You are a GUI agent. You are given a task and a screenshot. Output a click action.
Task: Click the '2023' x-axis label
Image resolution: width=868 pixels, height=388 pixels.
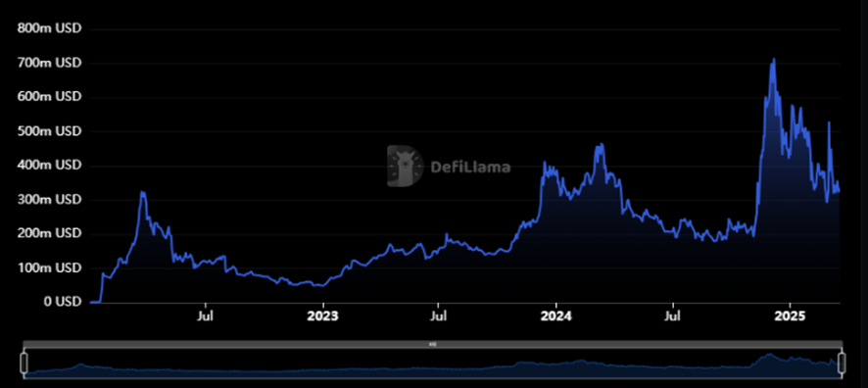[322, 317]
